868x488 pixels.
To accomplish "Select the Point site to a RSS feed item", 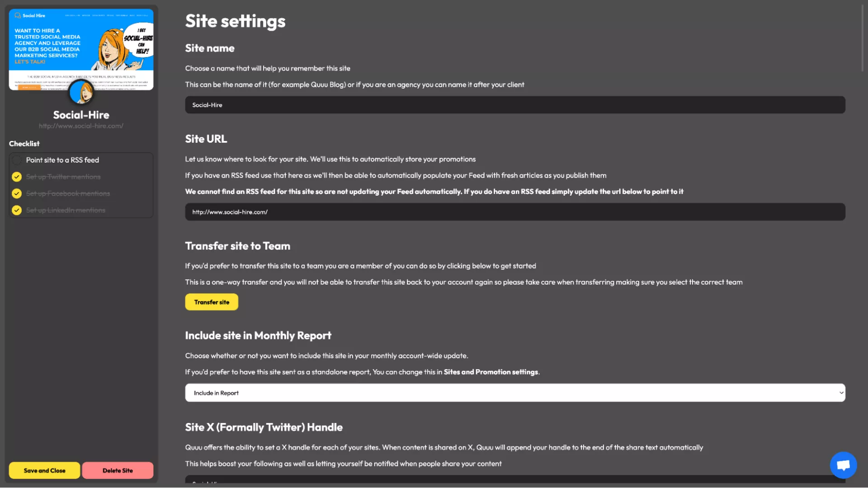I will [62, 160].
